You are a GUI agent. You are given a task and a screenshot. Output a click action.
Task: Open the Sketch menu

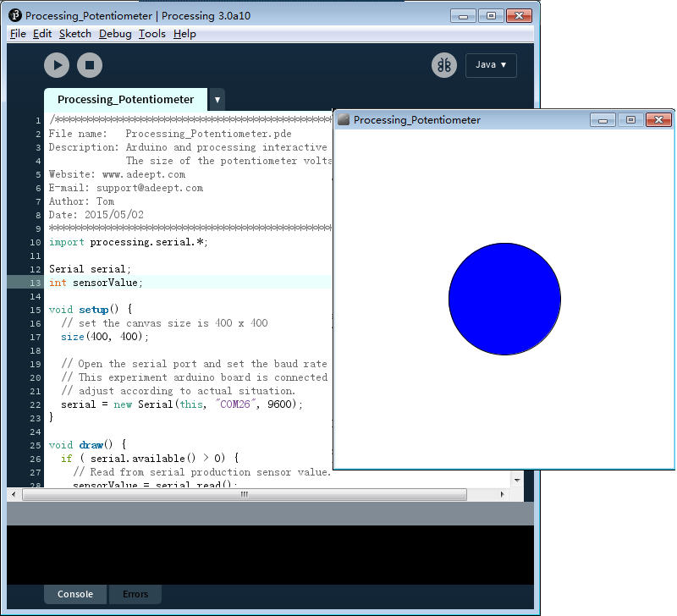point(75,34)
